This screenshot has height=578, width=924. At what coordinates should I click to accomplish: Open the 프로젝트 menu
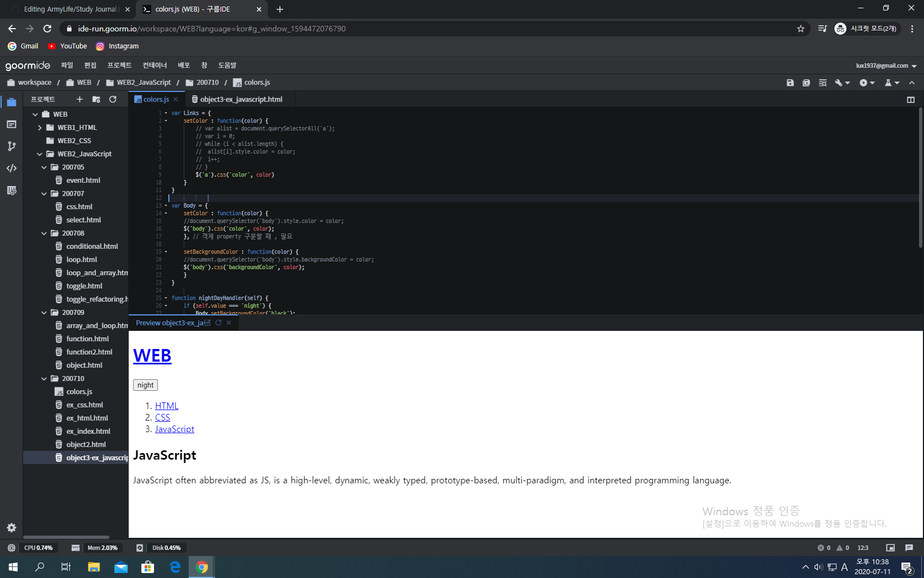coord(119,66)
